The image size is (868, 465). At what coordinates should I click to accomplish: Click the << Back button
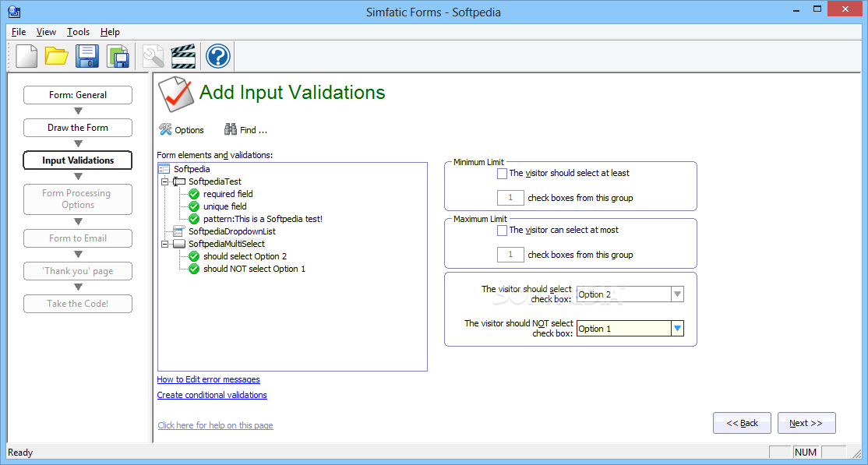click(x=742, y=423)
